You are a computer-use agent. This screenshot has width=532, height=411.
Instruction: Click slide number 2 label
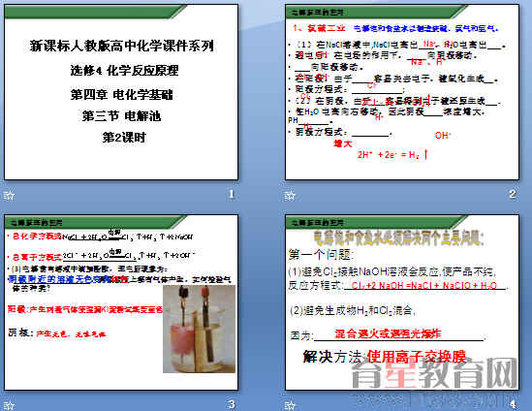(513, 194)
